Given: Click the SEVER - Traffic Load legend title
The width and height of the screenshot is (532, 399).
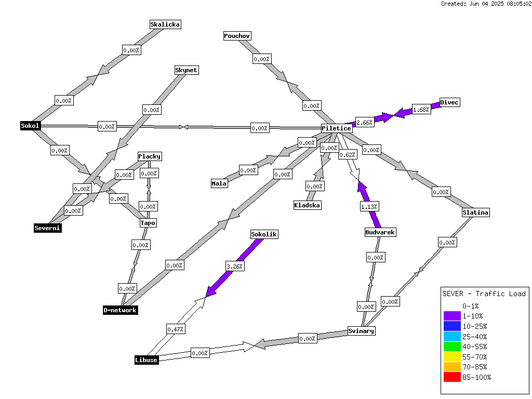Looking at the screenshot, I should (x=484, y=294).
